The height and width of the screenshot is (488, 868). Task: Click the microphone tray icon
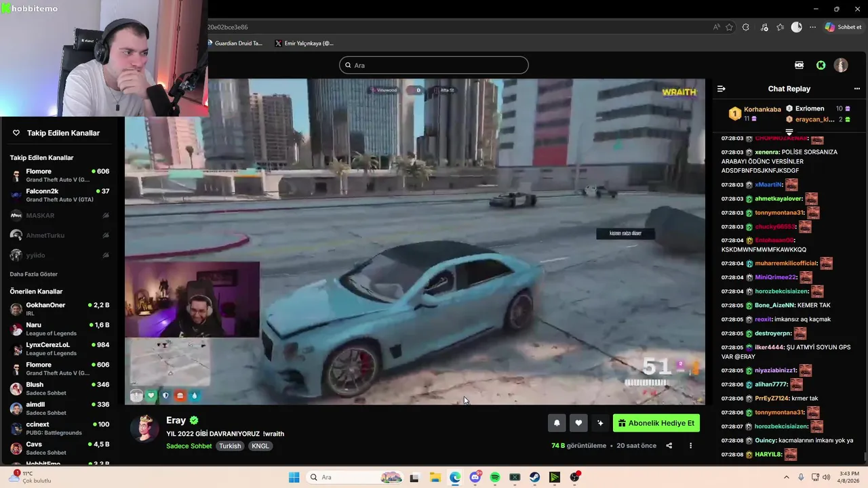point(801,477)
